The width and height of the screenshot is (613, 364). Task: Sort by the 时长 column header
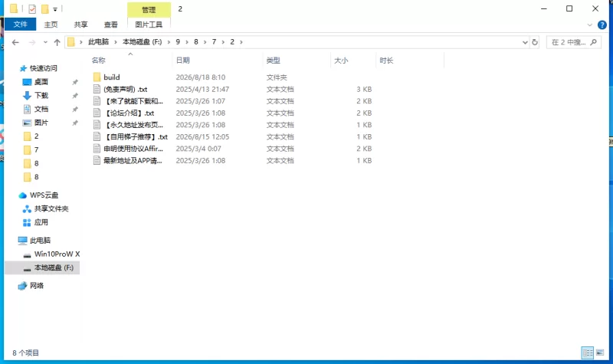click(386, 61)
